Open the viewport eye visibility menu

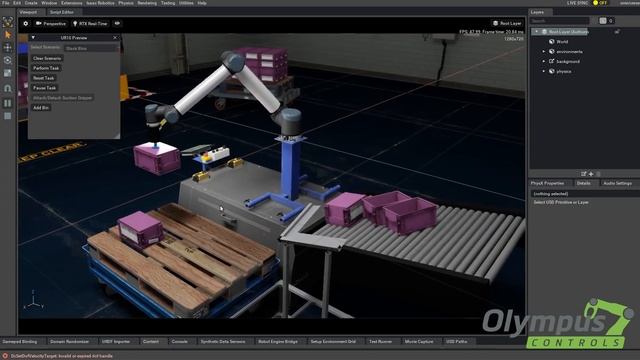tap(118, 24)
